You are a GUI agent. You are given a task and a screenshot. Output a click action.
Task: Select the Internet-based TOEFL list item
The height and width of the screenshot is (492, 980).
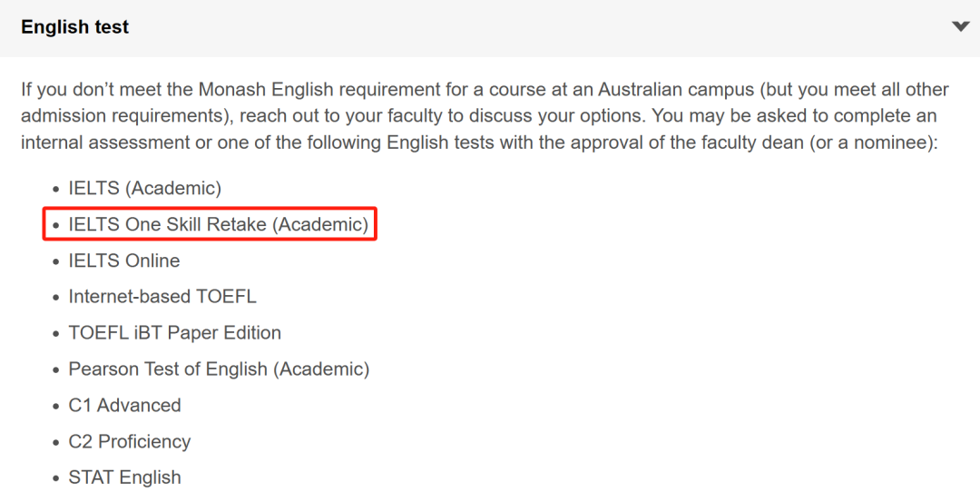[162, 296]
